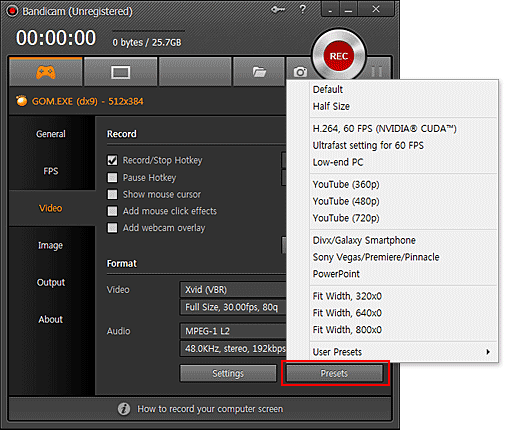Open the About tab
Screen dimensions: 510x430
pyautogui.click(x=51, y=319)
